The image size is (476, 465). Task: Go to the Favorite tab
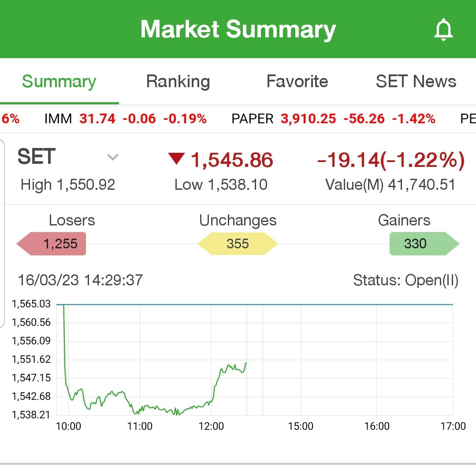coord(297,82)
